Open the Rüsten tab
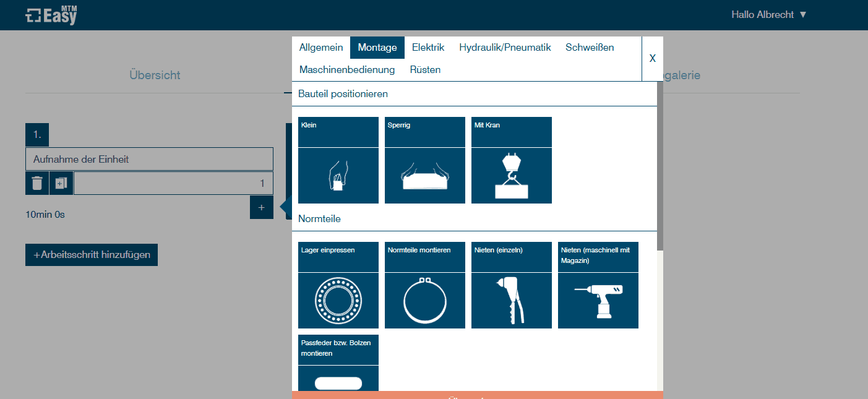This screenshot has height=399, width=868. (425, 70)
